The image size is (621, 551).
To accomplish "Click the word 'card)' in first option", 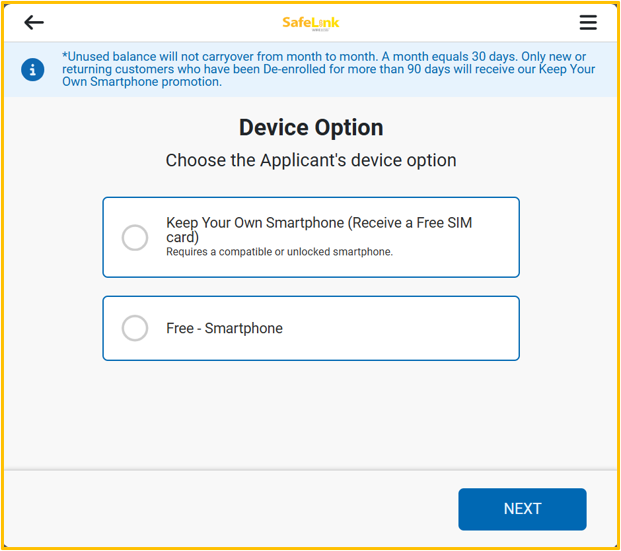I will [x=182, y=237].
